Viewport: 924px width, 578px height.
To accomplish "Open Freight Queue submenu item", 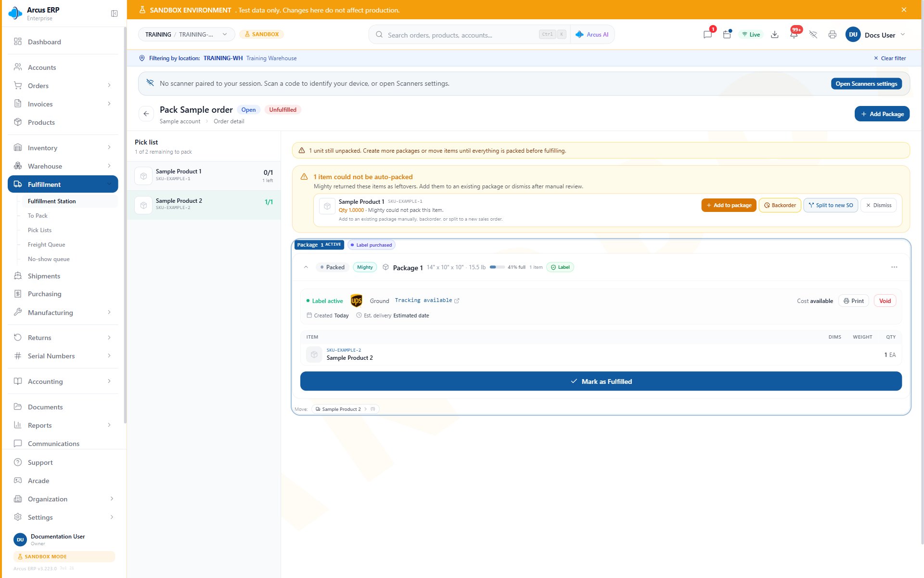I will (x=46, y=245).
